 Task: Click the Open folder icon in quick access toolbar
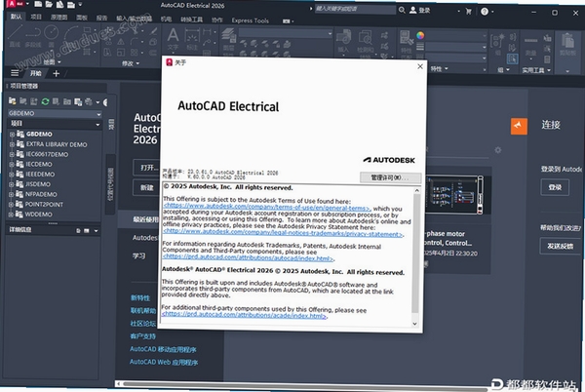coord(49,4)
